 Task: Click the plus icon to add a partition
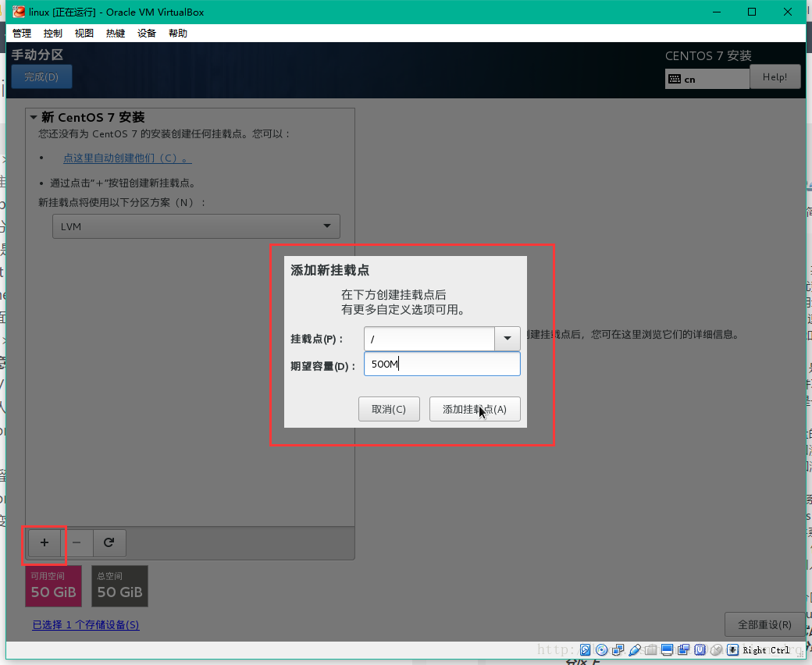point(44,542)
